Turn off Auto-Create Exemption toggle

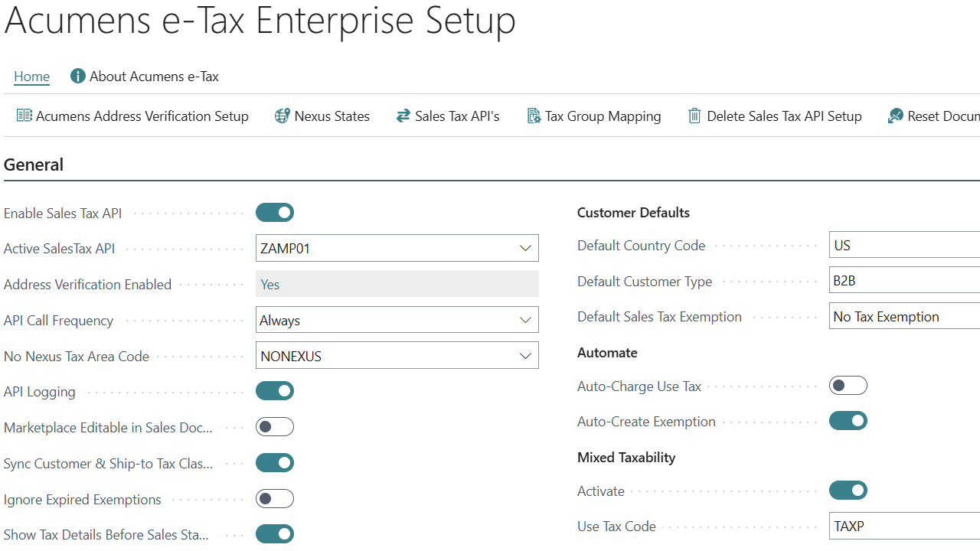click(x=848, y=421)
